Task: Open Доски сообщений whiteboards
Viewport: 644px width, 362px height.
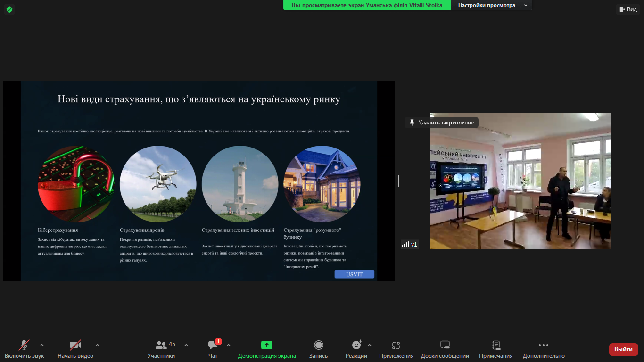Action: pyautogui.click(x=445, y=346)
